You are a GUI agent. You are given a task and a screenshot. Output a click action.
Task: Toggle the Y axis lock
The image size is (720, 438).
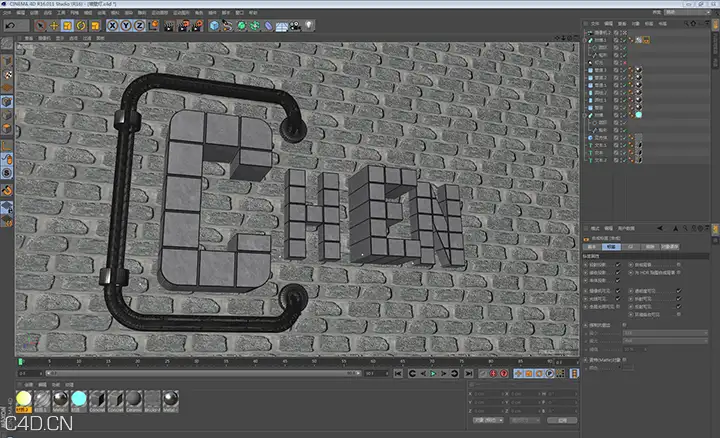pos(125,26)
